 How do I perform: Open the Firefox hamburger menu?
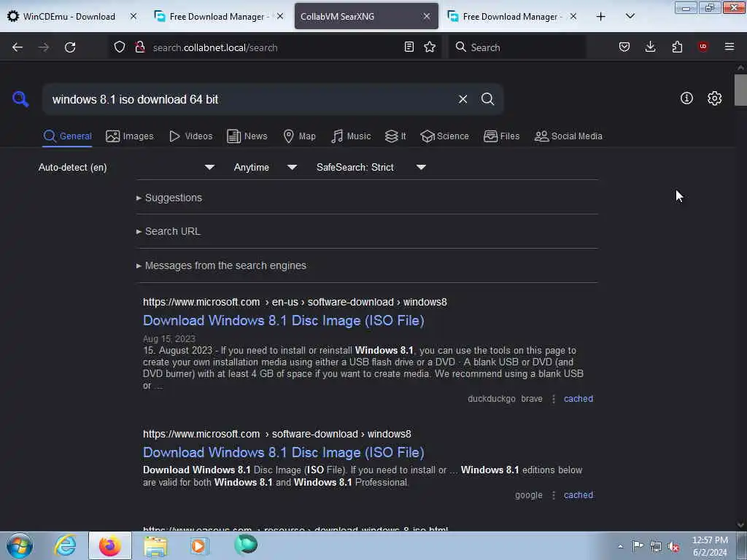click(x=729, y=47)
